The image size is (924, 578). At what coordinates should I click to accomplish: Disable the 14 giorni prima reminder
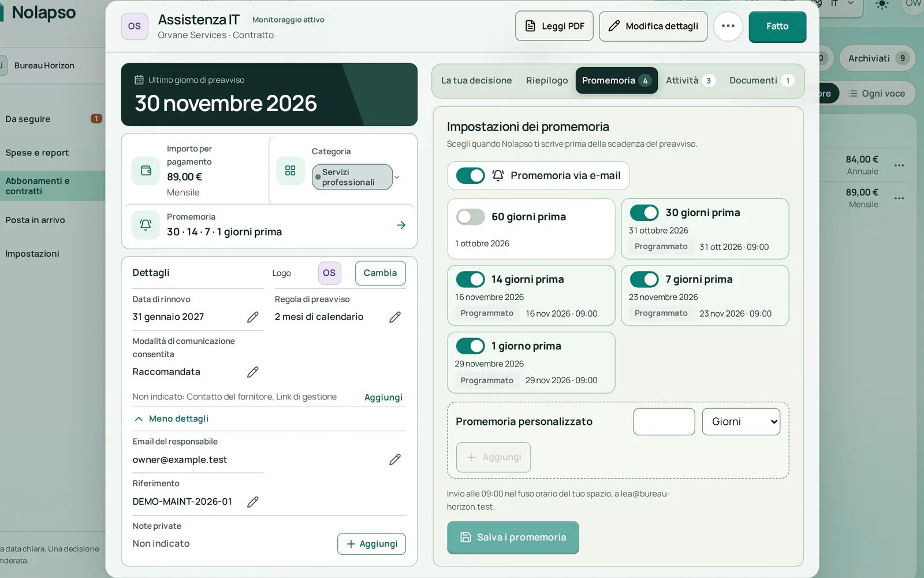click(x=470, y=279)
